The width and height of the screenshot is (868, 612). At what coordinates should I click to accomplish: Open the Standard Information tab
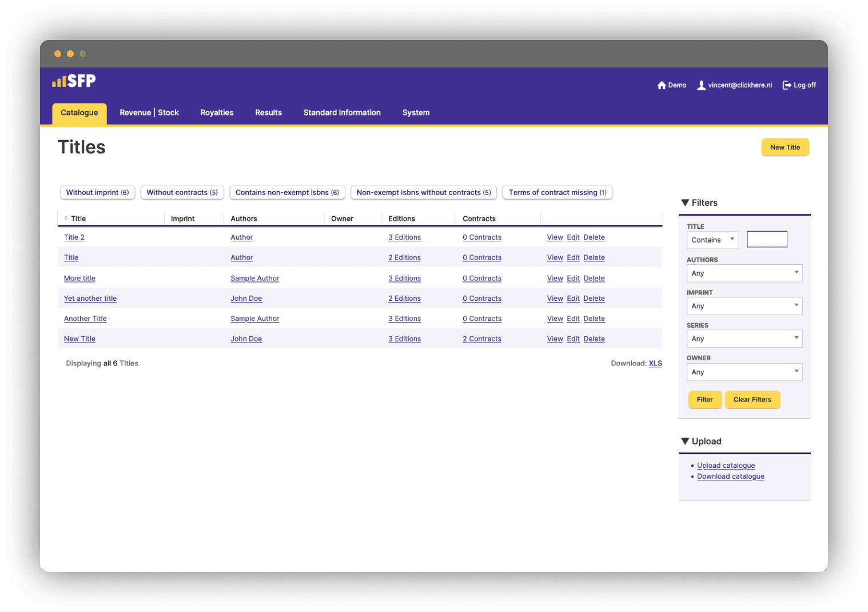342,113
